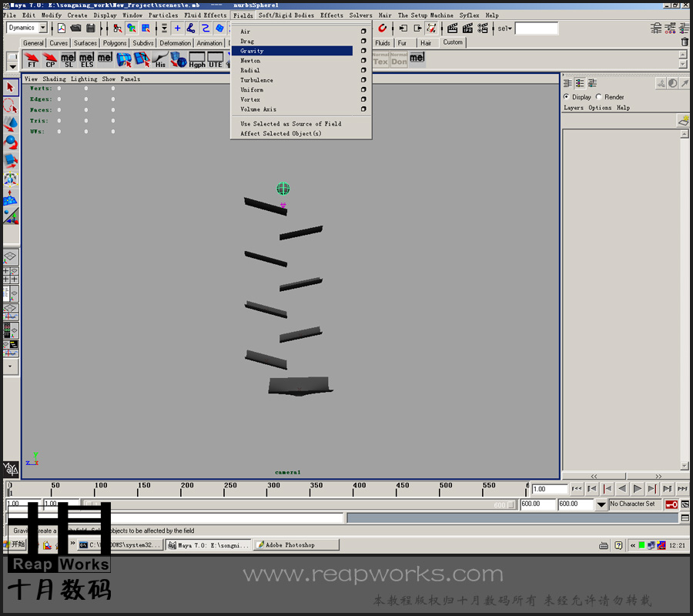
Task: Activate the Lasso select tool
Action: (x=11, y=106)
